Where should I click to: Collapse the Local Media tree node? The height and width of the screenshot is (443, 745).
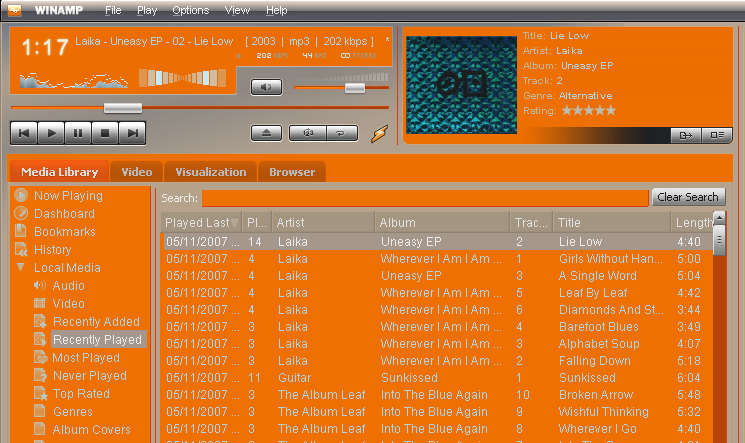point(20,267)
